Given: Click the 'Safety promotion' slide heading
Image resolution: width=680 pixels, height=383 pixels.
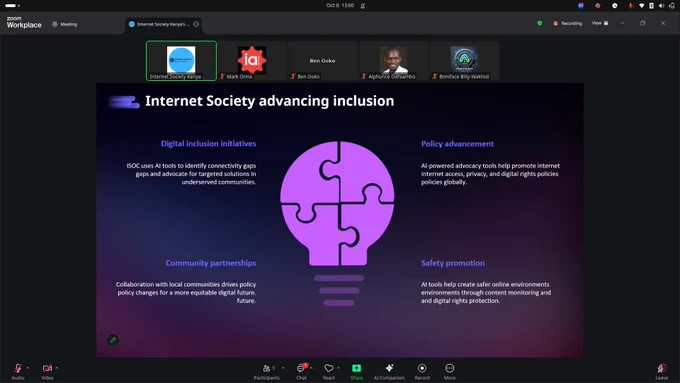Looking at the screenshot, I should [x=453, y=263].
